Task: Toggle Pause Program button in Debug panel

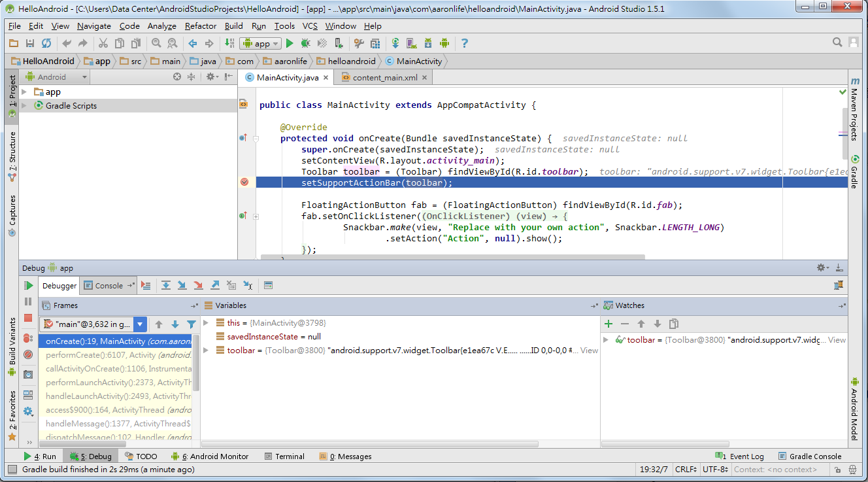Action: (x=28, y=301)
